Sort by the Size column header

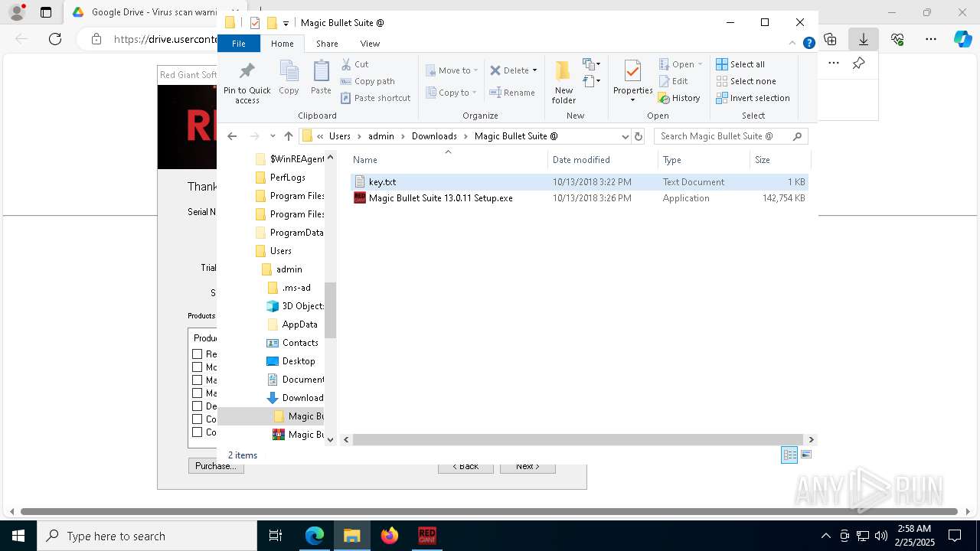[780, 159]
